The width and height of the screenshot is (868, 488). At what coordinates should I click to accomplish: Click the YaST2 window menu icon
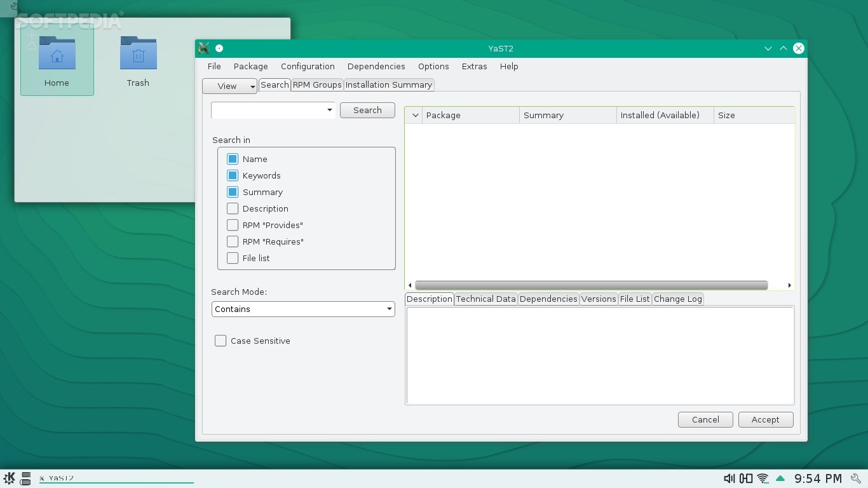204,48
